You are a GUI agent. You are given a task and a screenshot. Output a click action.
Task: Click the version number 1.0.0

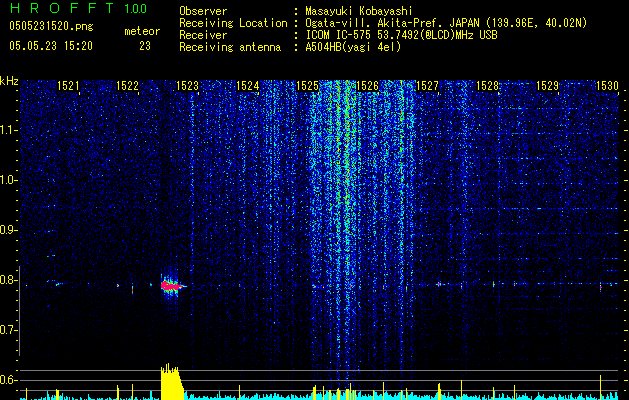click(x=136, y=8)
